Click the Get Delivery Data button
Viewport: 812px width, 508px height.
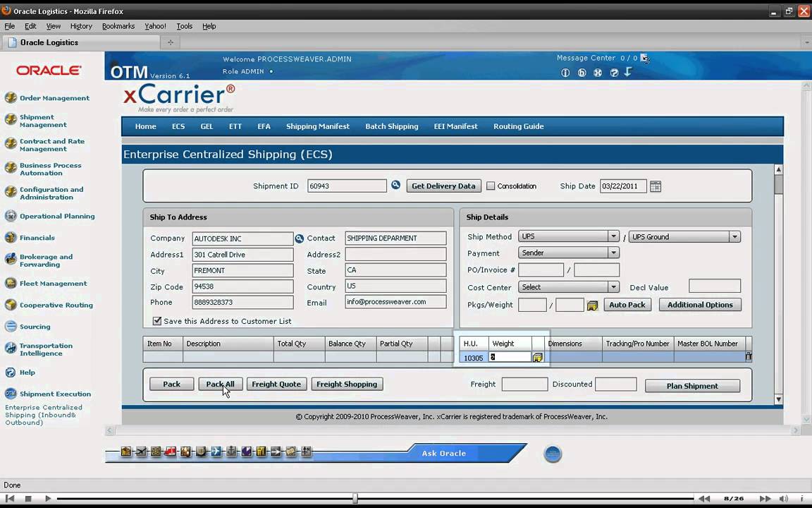pyautogui.click(x=444, y=186)
